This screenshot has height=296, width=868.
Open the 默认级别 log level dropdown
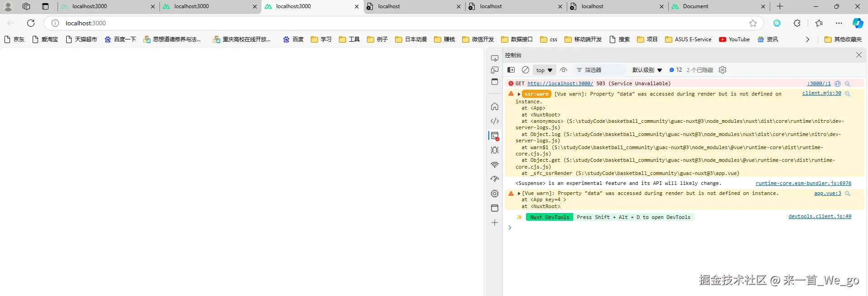[x=647, y=70]
